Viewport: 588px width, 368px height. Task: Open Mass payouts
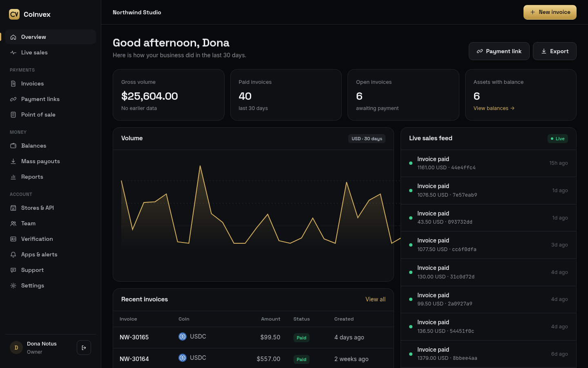pyautogui.click(x=51, y=161)
